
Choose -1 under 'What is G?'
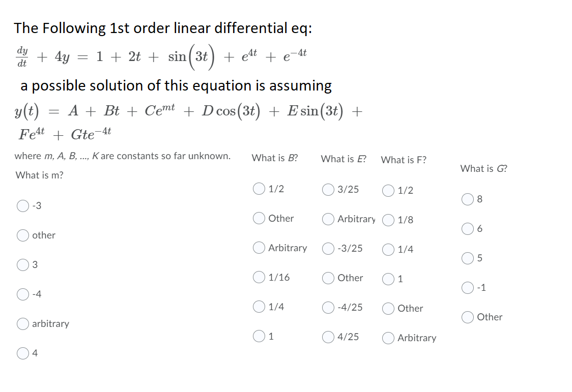467,287
